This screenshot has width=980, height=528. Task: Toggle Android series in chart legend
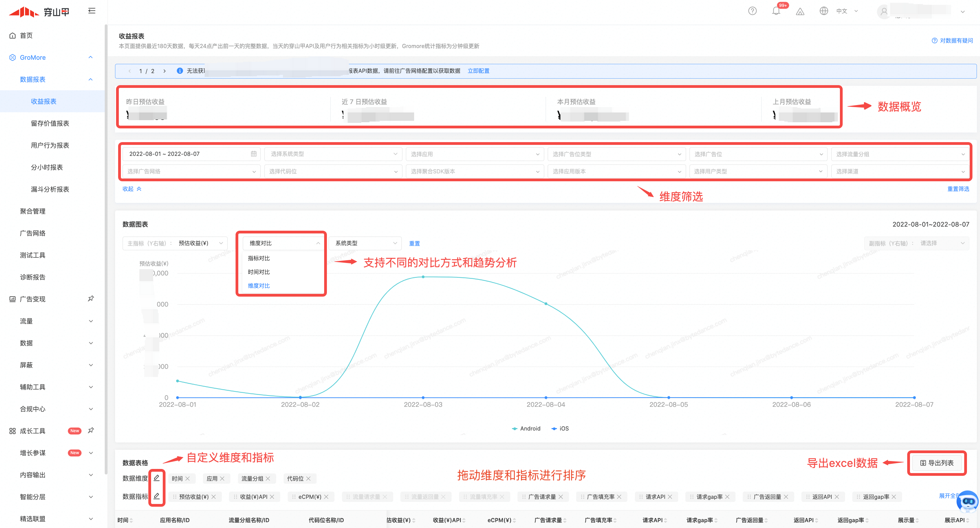click(526, 428)
